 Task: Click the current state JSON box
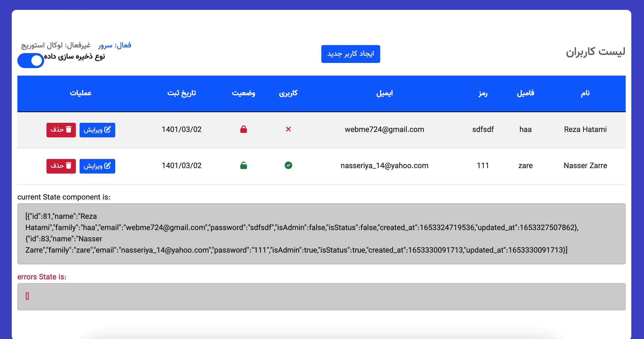pyautogui.click(x=321, y=234)
